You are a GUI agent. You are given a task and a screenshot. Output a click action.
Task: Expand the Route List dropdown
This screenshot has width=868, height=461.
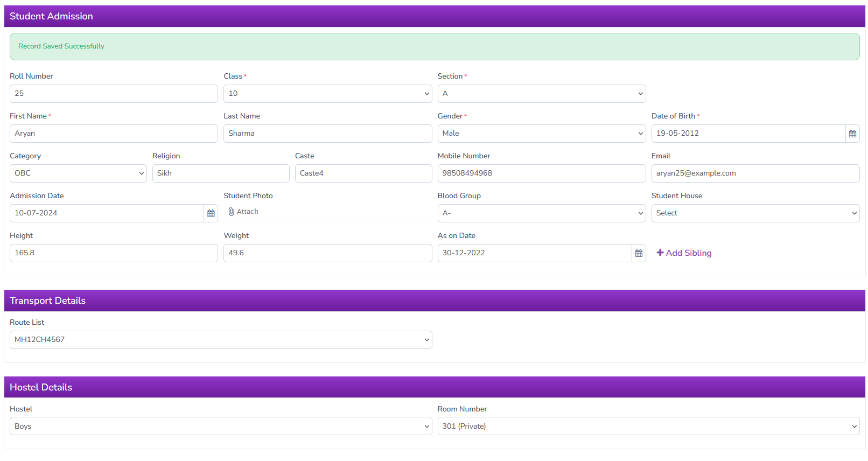click(221, 340)
